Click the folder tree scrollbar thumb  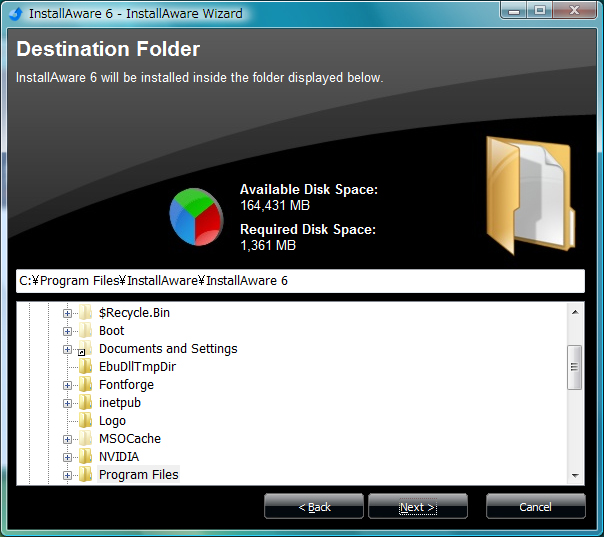pos(575,367)
